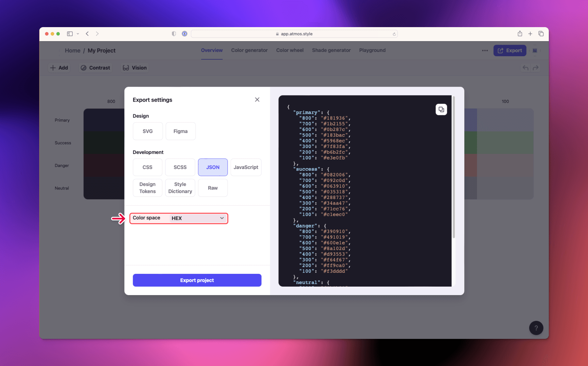Click the undo arrow
The height and width of the screenshot is (366, 588).
pos(525,68)
